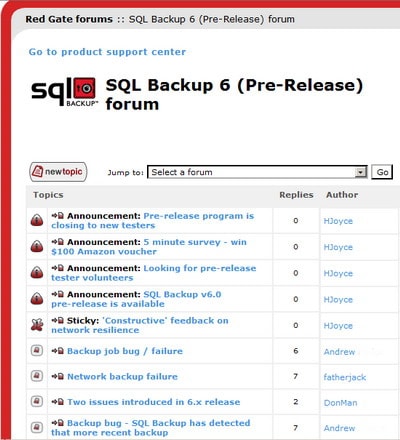View author DonMan's profile
Image resolution: width=400 pixels, height=440 pixels.
340,403
